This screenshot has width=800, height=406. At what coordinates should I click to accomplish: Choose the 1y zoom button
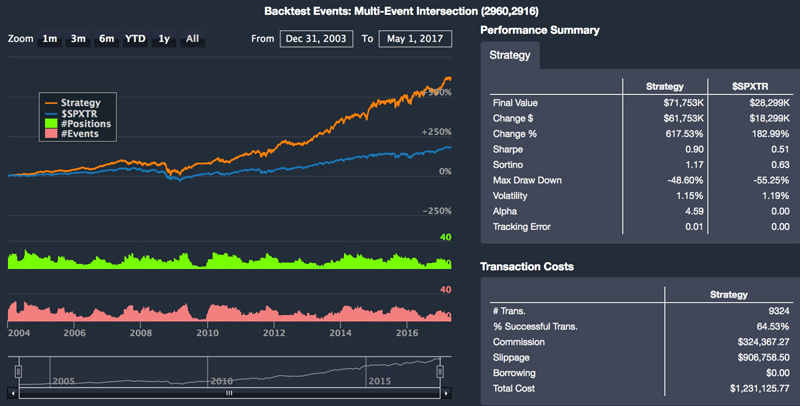pyautogui.click(x=164, y=39)
